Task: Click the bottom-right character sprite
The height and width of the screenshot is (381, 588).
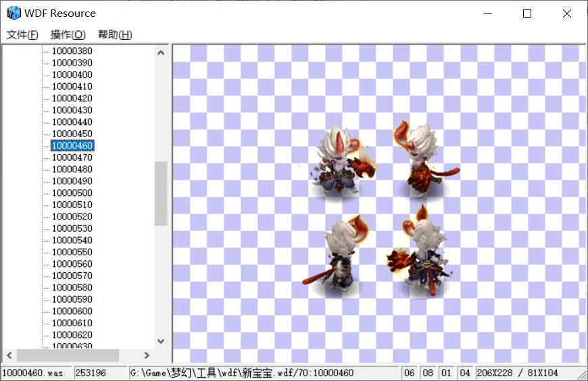Action: pyautogui.click(x=419, y=251)
